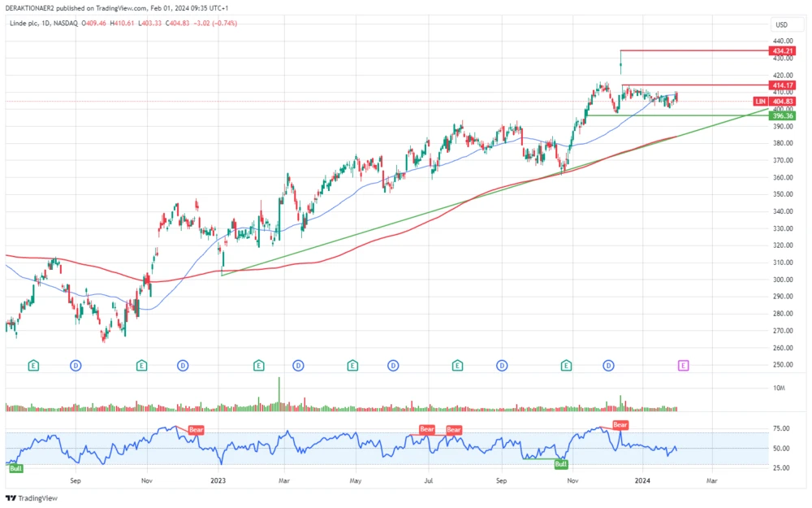The width and height of the screenshot is (812, 508).
Task: Click the Bear badge near July in the RSI pane
Action: tap(427, 430)
